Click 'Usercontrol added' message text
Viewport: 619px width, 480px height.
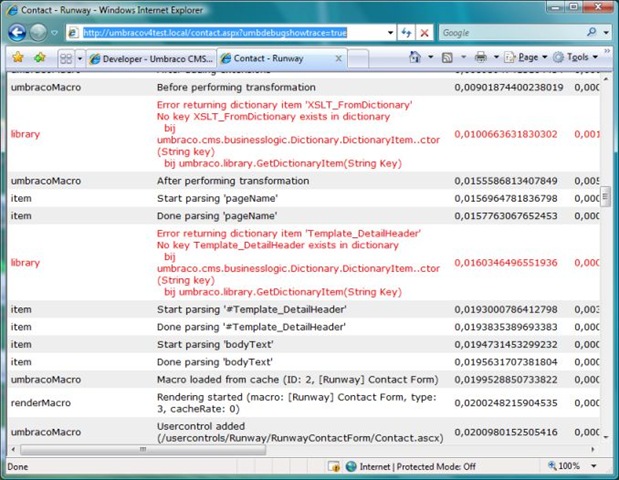[x=300, y=432]
